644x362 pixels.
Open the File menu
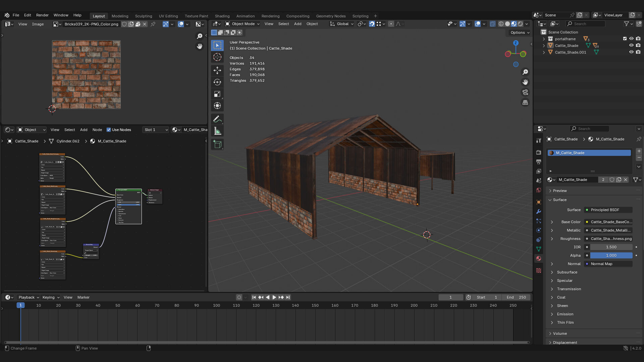click(16, 15)
